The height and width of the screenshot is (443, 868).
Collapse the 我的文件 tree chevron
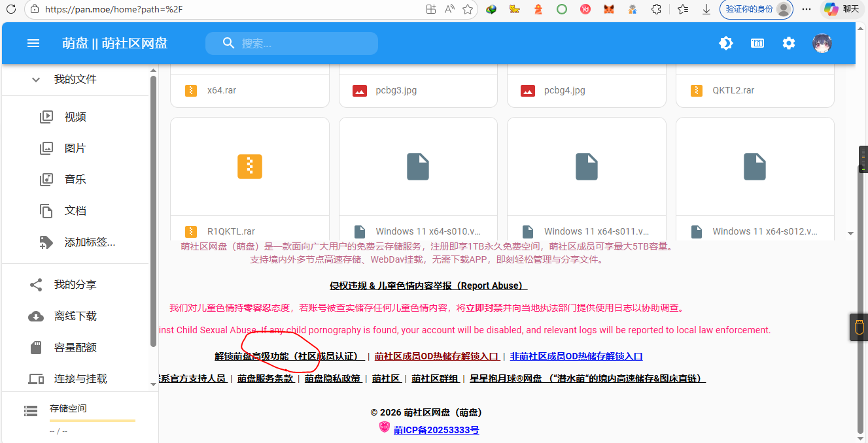[x=37, y=79]
